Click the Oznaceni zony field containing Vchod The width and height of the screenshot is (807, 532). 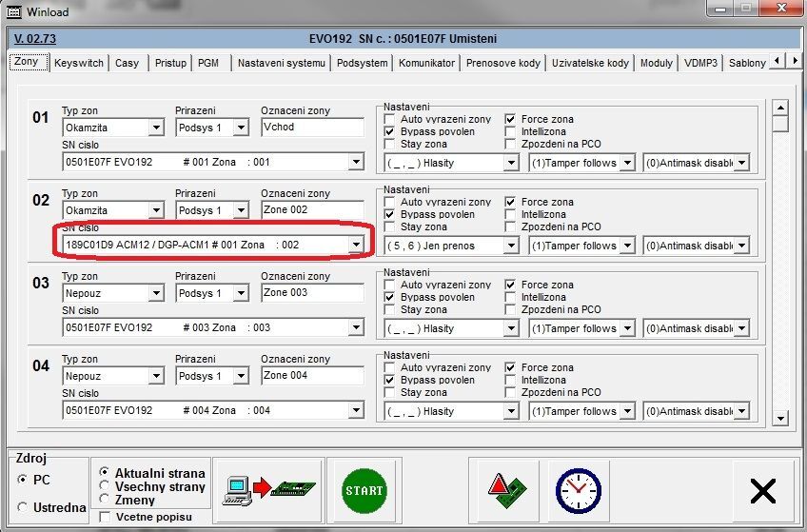click(x=311, y=128)
